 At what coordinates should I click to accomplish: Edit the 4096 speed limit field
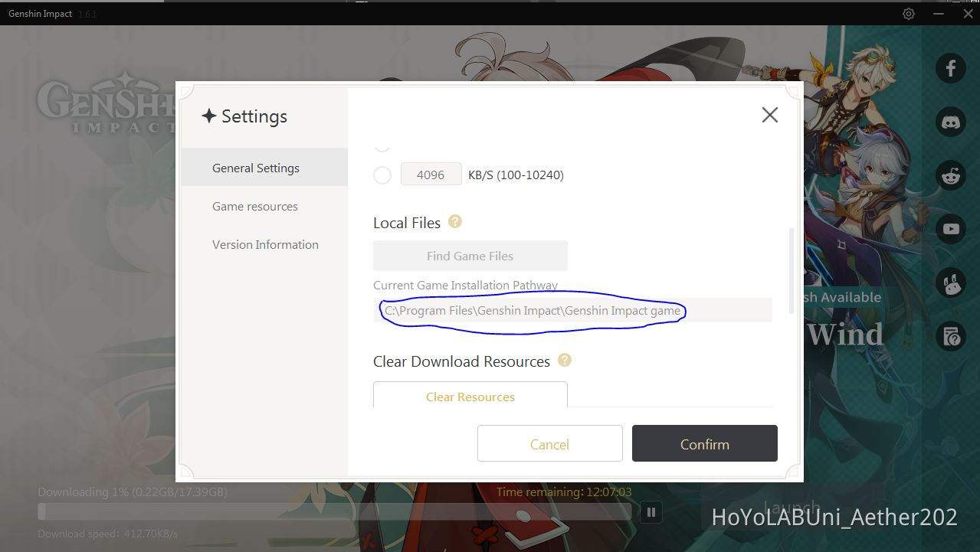click(x=431, y=175)
